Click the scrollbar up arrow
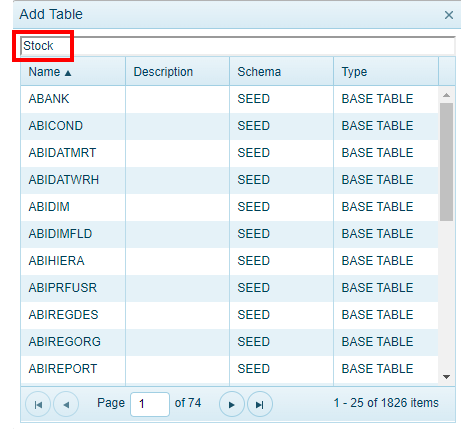The image size is (461, 429). pos(446,95)
